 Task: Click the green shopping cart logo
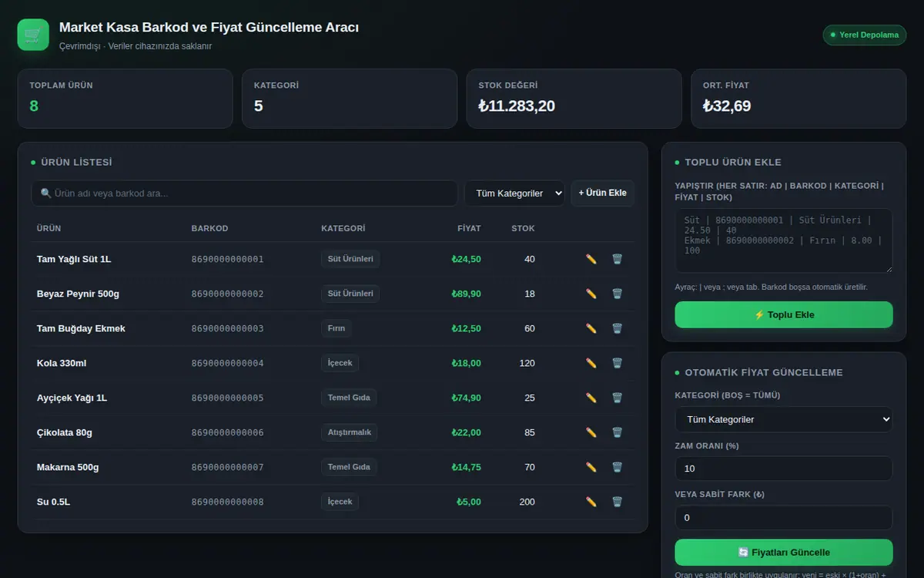pyautogui.click(x=33, y=35)
